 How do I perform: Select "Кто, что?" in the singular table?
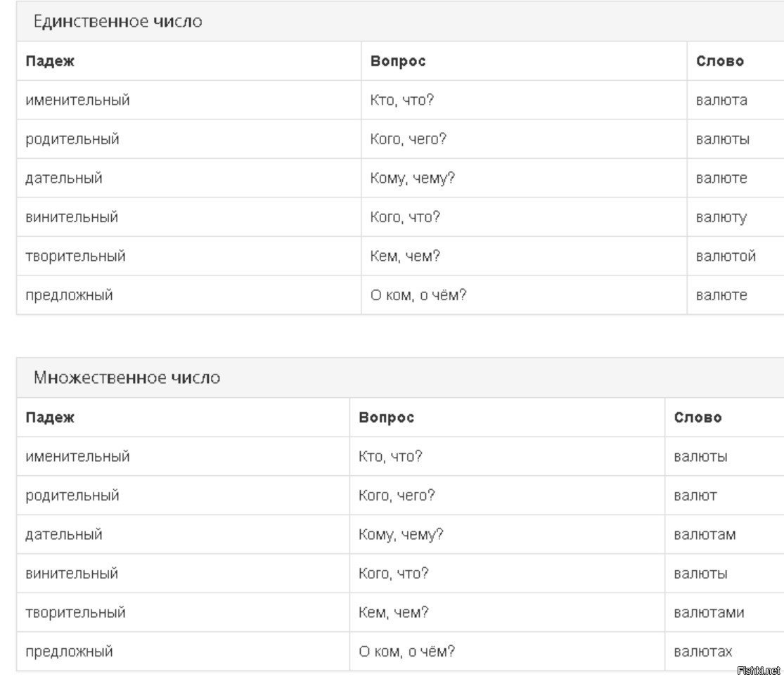click(402, 101)
